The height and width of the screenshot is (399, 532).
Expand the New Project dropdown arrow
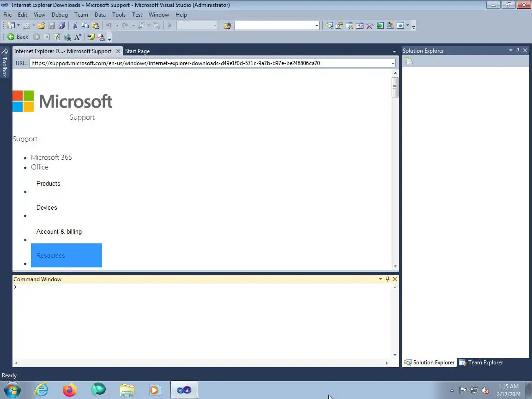point(18,25)
